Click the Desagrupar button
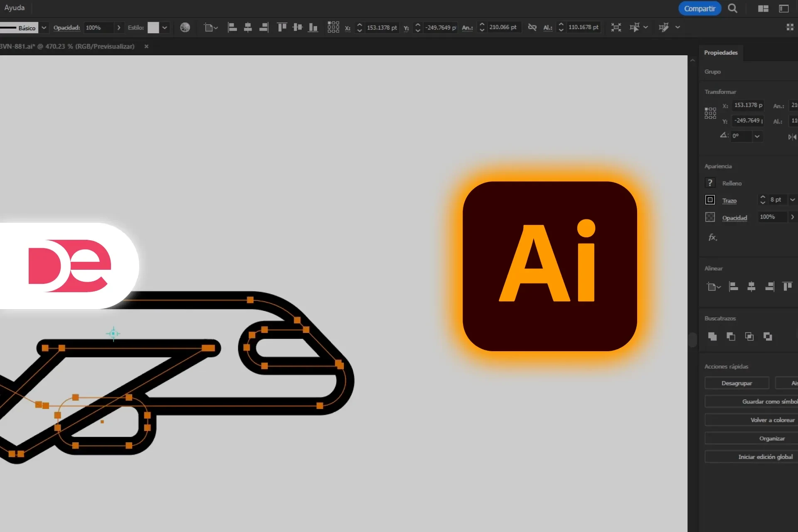798x532 pixels. coord(737,383)
